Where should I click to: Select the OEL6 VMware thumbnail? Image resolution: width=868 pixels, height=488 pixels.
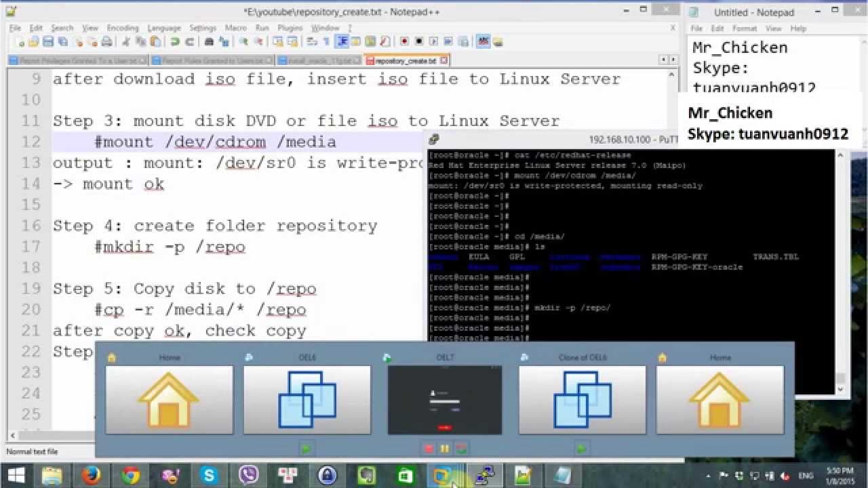pos(307,400)
